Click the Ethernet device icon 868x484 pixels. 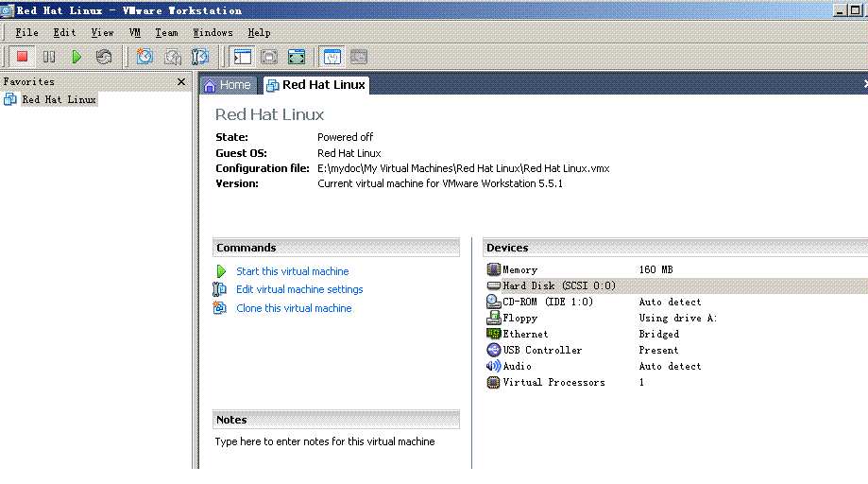(493, 334)
